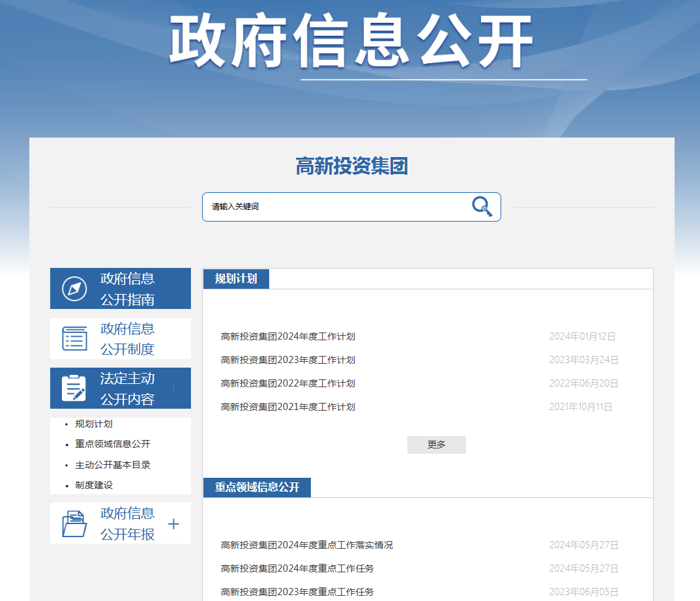The height and width of the screenshot is (601, 700).
Task: Click the 规划计划 section header tab
Action: pyautogui.click(x=236, y=279)
